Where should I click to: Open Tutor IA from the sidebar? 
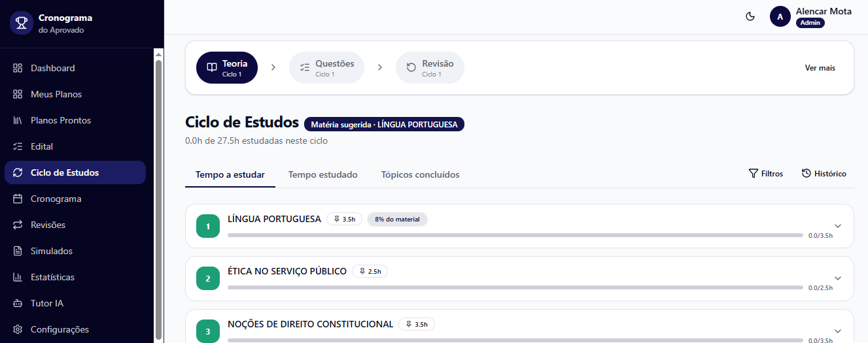tap(75, 303)
